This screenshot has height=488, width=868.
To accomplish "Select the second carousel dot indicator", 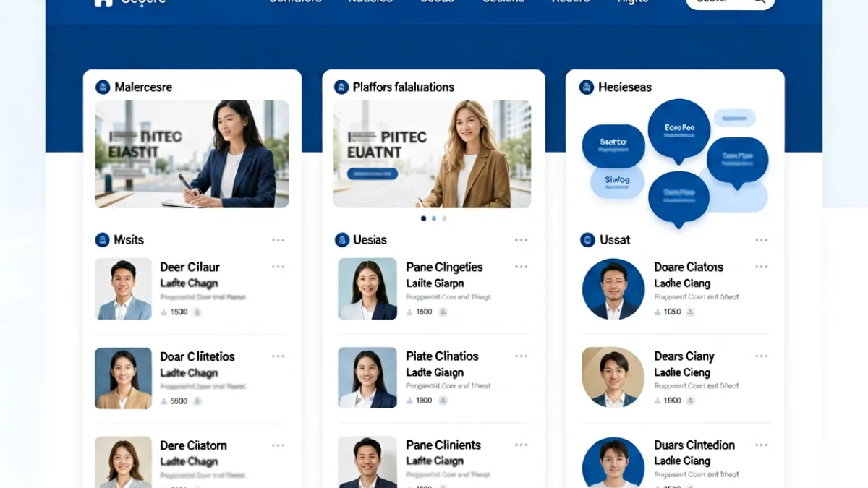I will pyautogui.click(x=434, y=218).
